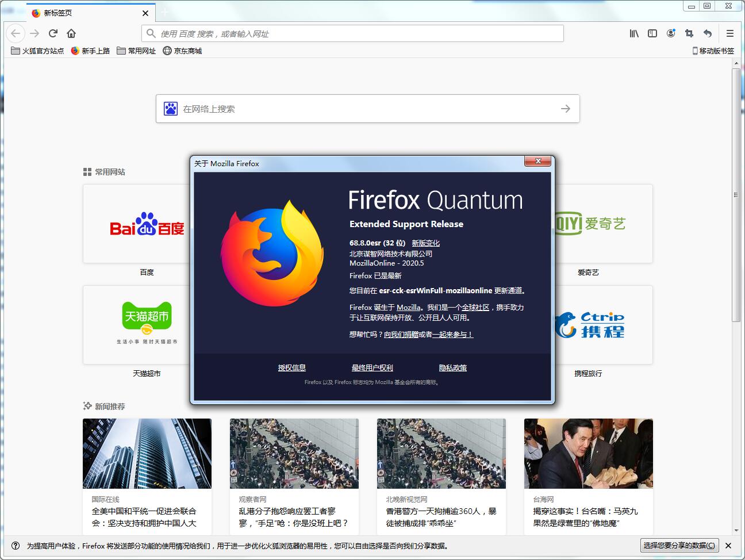This screenshot has width=745, height=560.
Task: Click the 选择您要分享的数据 button
Action: point(679,546)
